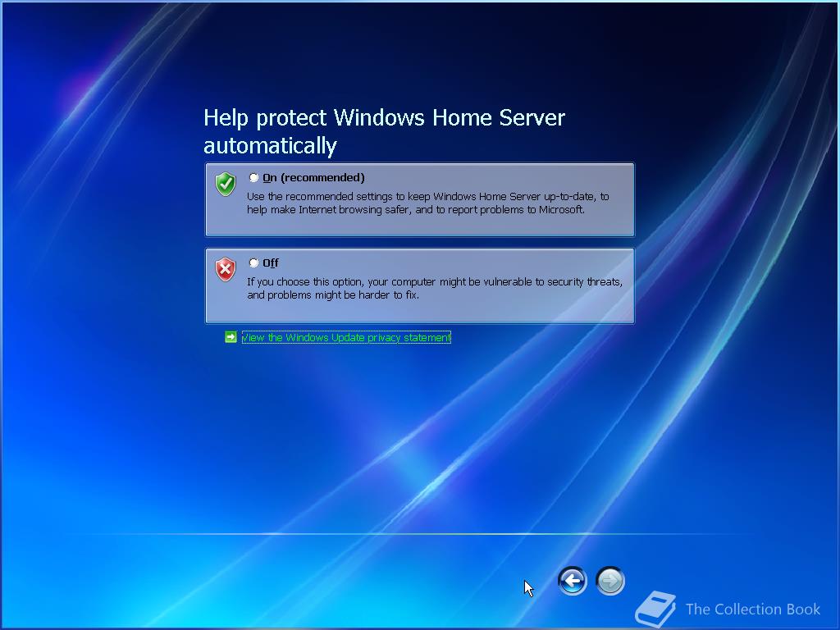Open the Windows Update privacy statement link
The width and height of the screenshot is (840, 630).
click(347, 337)
